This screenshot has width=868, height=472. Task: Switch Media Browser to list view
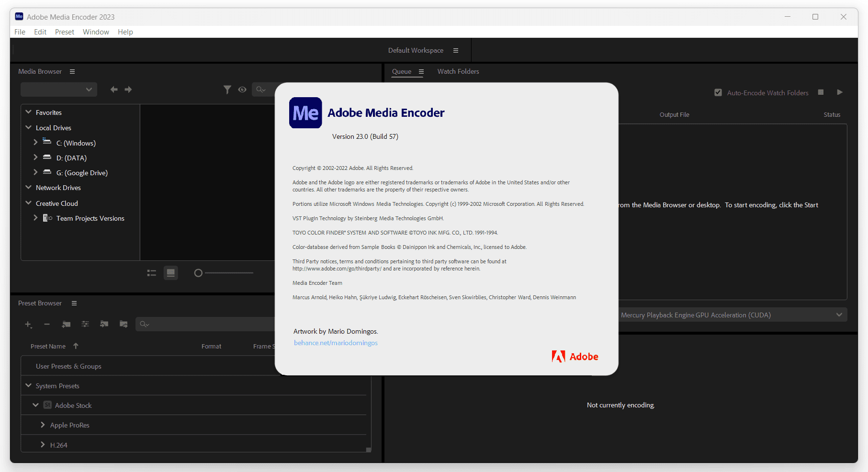152,273
